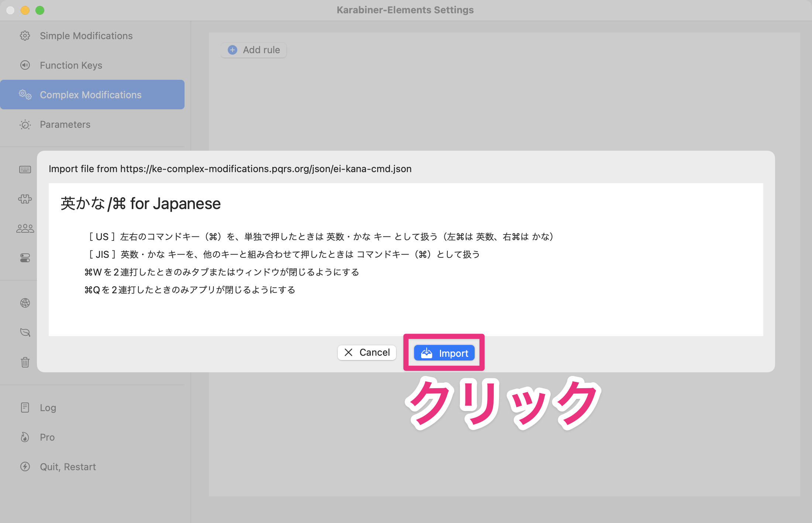Select the Complex Modifications section

click(90, 95)
